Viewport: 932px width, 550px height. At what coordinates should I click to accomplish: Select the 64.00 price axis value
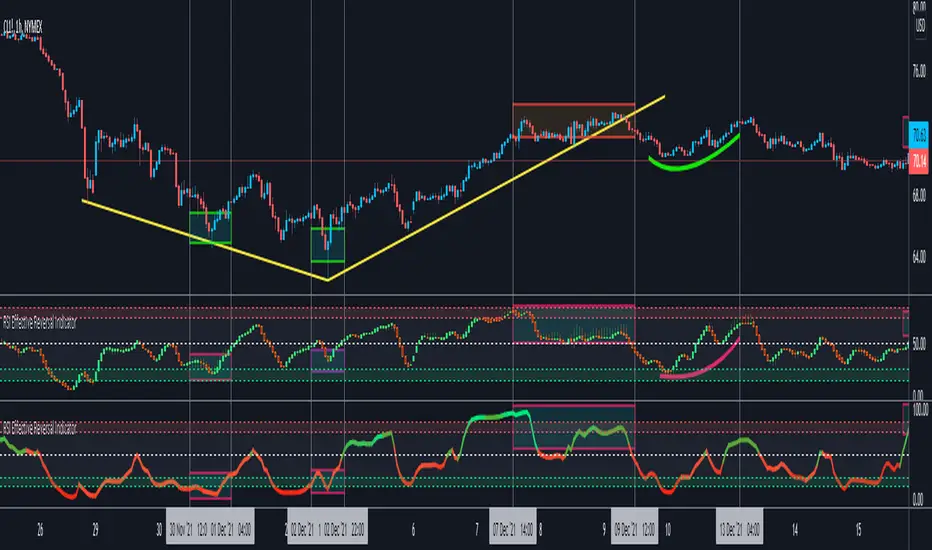pyautogui.click(x=919, y=257)
